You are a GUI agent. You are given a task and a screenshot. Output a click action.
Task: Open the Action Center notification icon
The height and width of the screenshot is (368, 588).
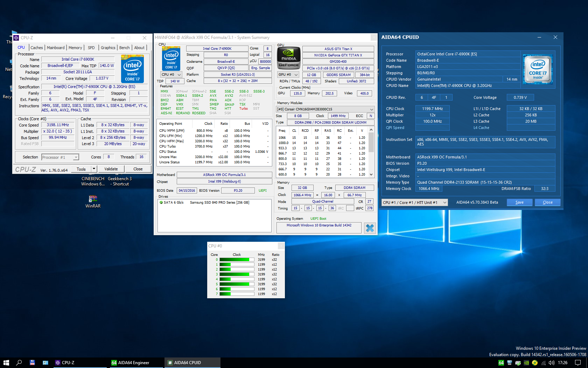point(578,363)
